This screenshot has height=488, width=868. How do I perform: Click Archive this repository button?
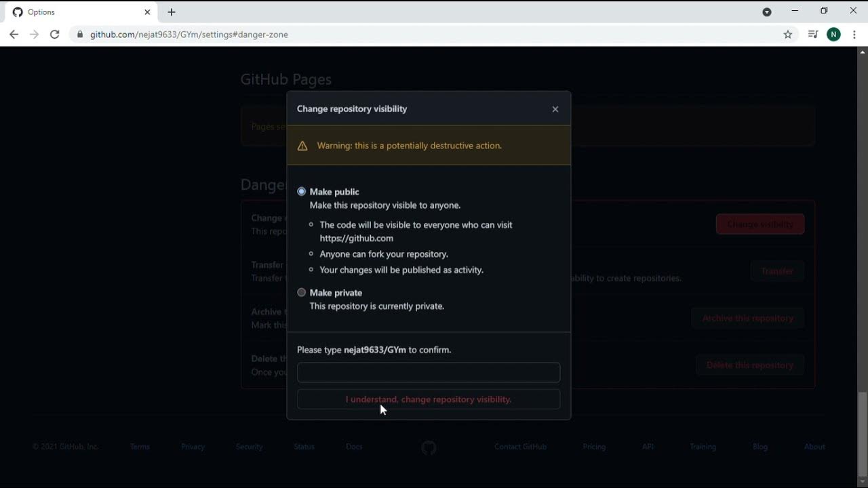[748, 318]
